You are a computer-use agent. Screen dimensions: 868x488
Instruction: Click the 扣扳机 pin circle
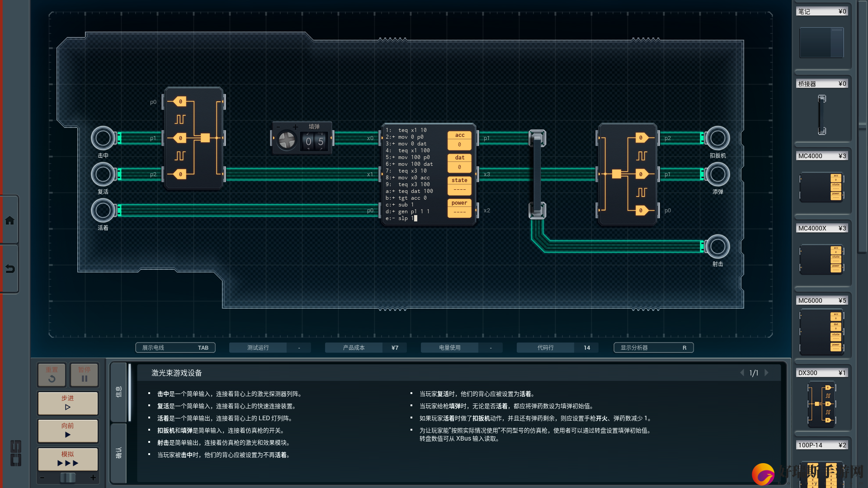717,138
